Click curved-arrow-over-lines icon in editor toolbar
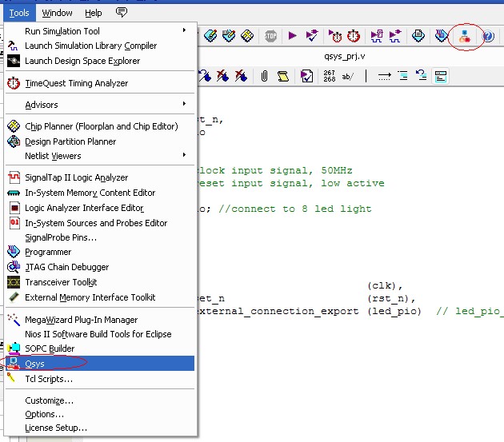 [422, 75]
